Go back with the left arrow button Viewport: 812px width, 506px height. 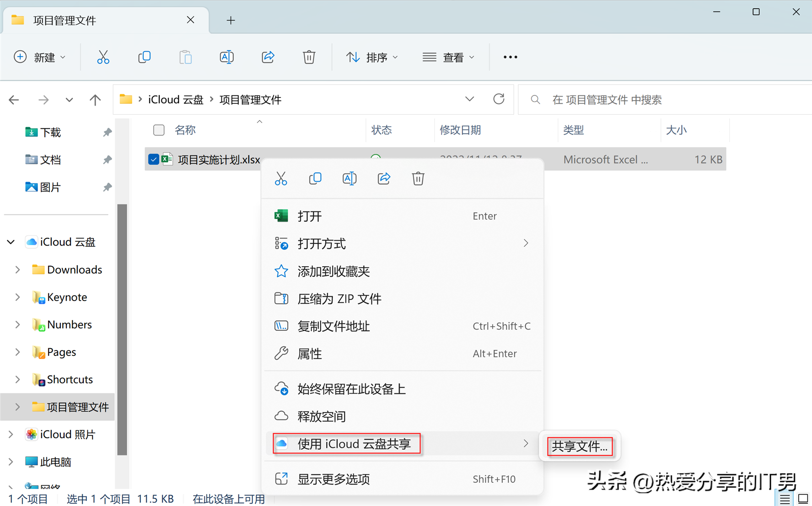click(x=14, y=100)
